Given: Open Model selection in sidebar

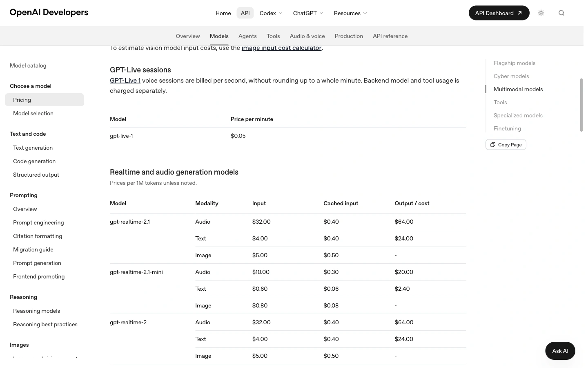Looking at the screenshot, I should [x=33, y=113].
